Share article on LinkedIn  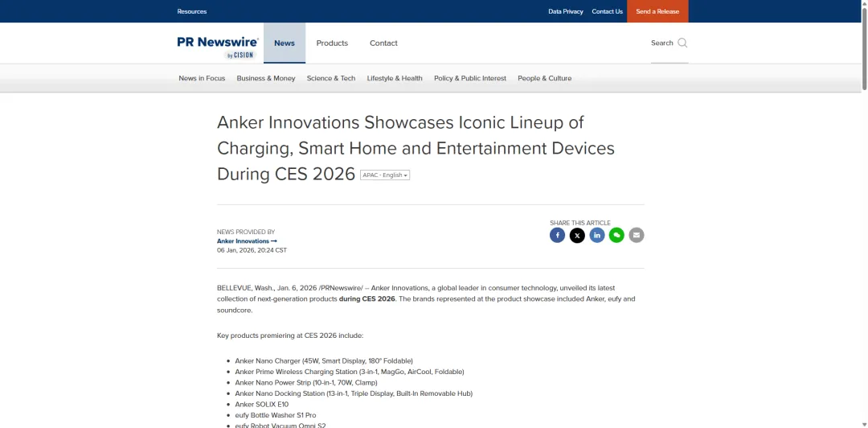597,235
